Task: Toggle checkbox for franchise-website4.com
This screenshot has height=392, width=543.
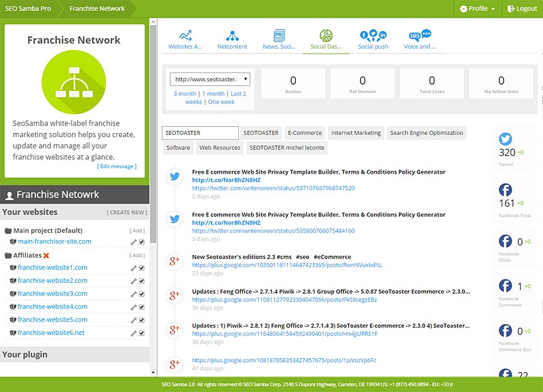Action: click(x=142, y=307)
